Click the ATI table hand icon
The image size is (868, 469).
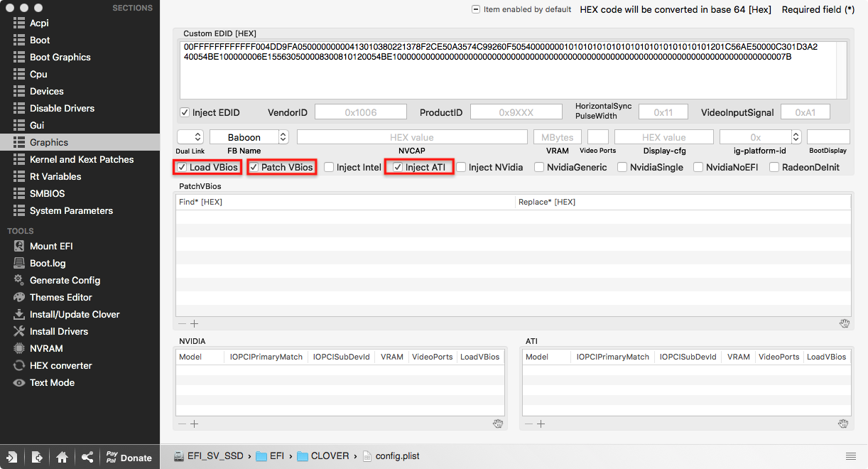(844, 424)
